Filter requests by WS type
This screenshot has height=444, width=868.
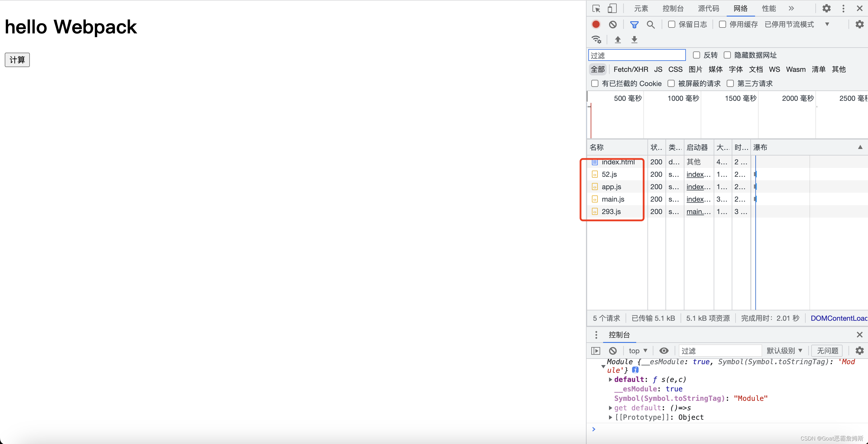[x=774, y=69]
